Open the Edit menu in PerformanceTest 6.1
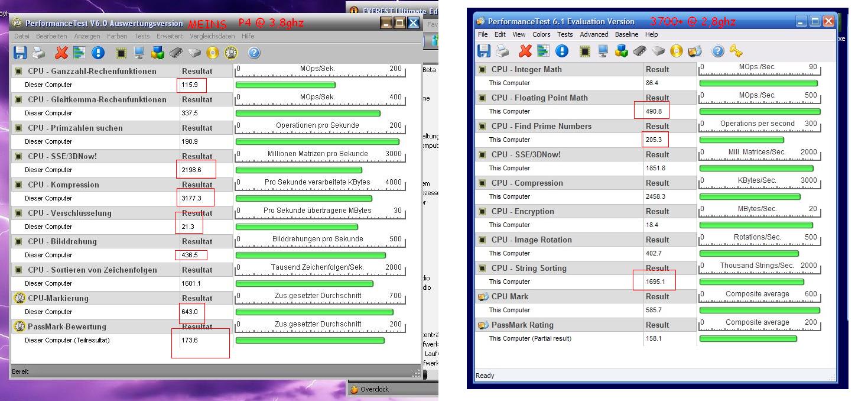868x401 pixels. point(500,34)
